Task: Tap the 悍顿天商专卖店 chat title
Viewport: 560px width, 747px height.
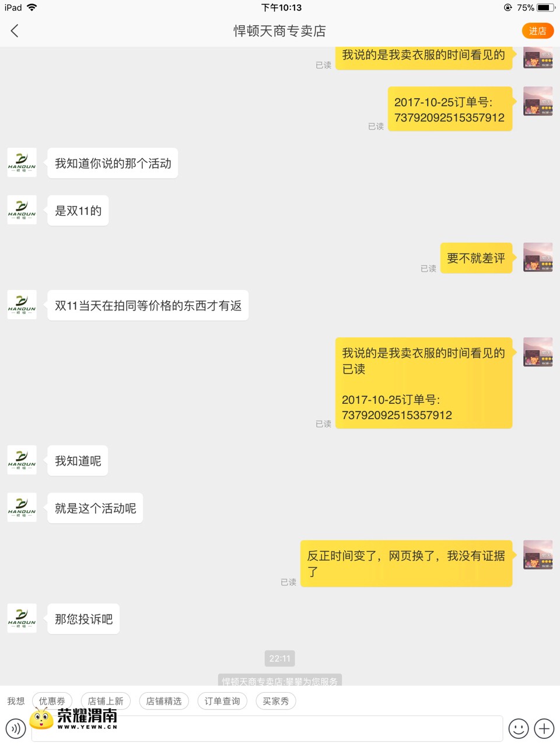Action: 280,31
